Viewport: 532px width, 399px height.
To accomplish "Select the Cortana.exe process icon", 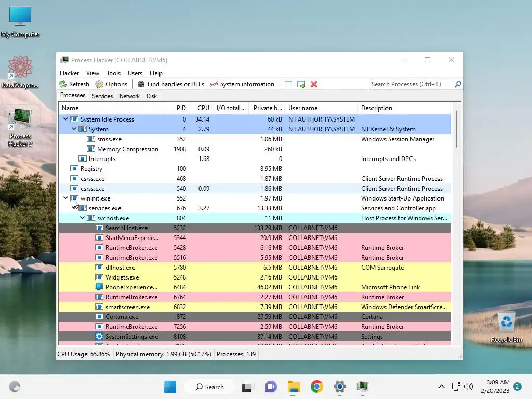I will (x=99, y=316).
